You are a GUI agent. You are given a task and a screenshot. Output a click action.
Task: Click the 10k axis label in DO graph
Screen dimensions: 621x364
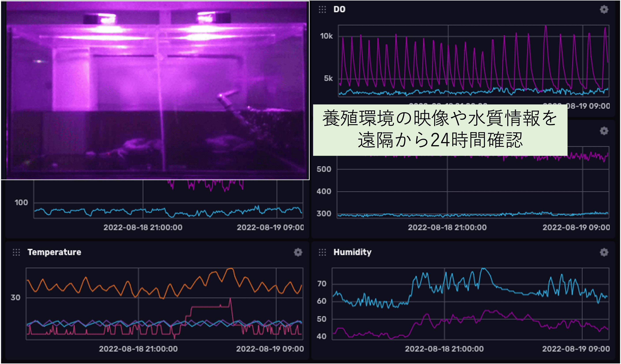[326, 36]
